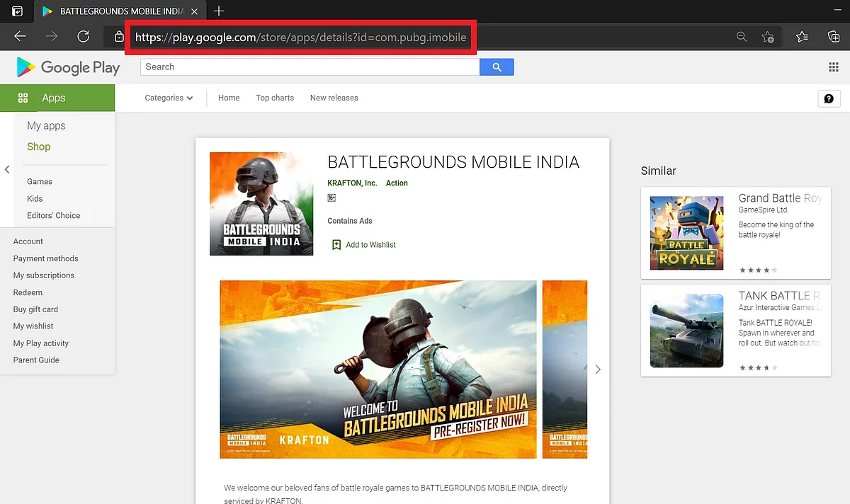Screen dimensions: 850x504
Task: Click the Grand Battle Royale star rating
Action: pyautogui.click(x=759, y=270)
